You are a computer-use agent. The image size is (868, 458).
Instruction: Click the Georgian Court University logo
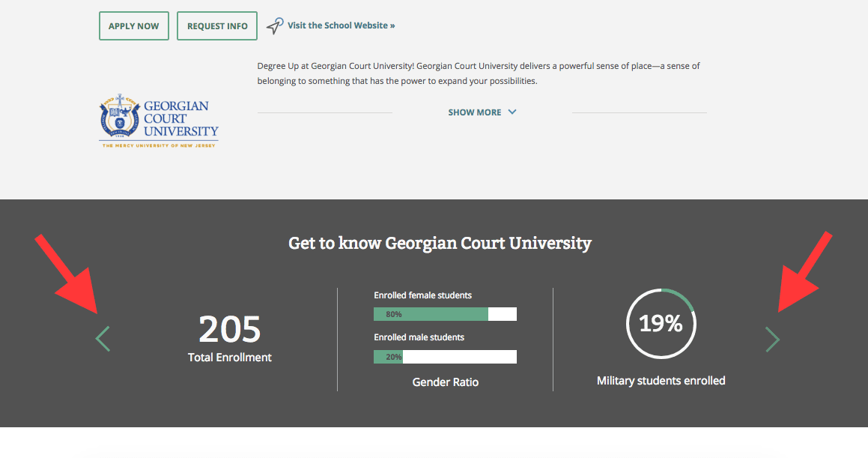tap(159, 121)
